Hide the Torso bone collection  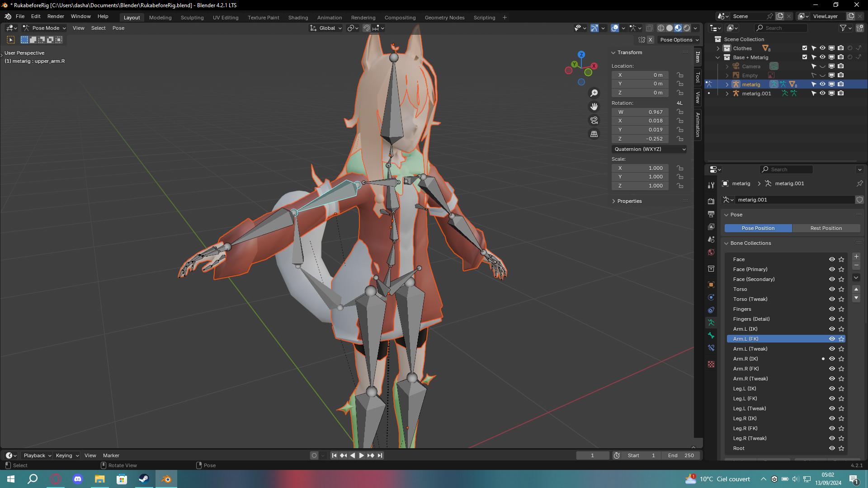tap(832, 289)
